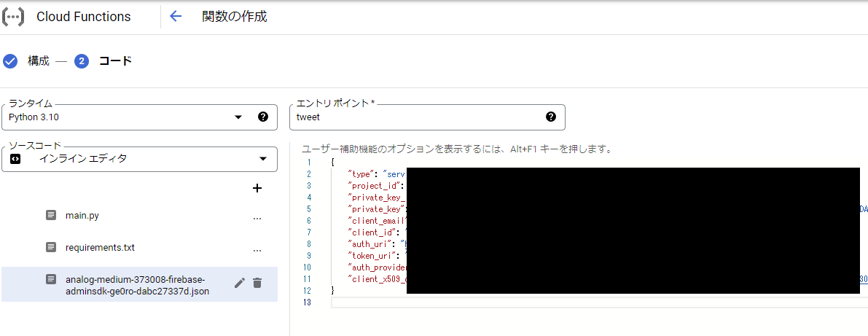Open the ランタイム Python 3.10 dropdown
The image size is (868, 336).
(x=139, y=117)
